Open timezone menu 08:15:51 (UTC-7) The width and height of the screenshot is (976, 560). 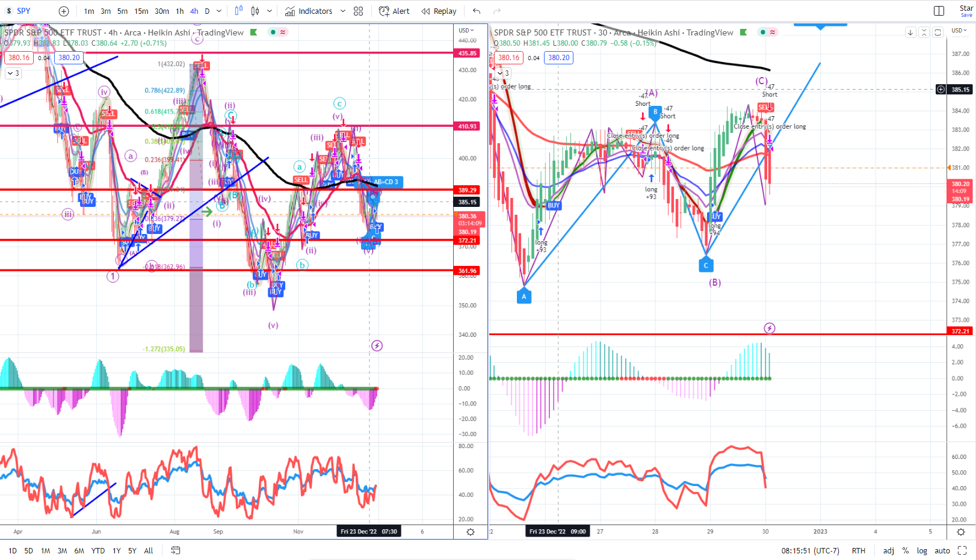811,550
